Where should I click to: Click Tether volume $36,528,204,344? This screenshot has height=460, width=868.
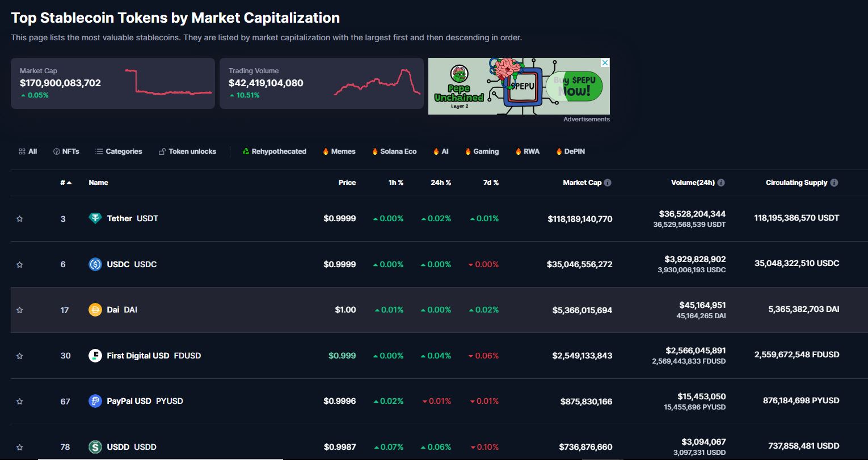(x=692, y=214)
